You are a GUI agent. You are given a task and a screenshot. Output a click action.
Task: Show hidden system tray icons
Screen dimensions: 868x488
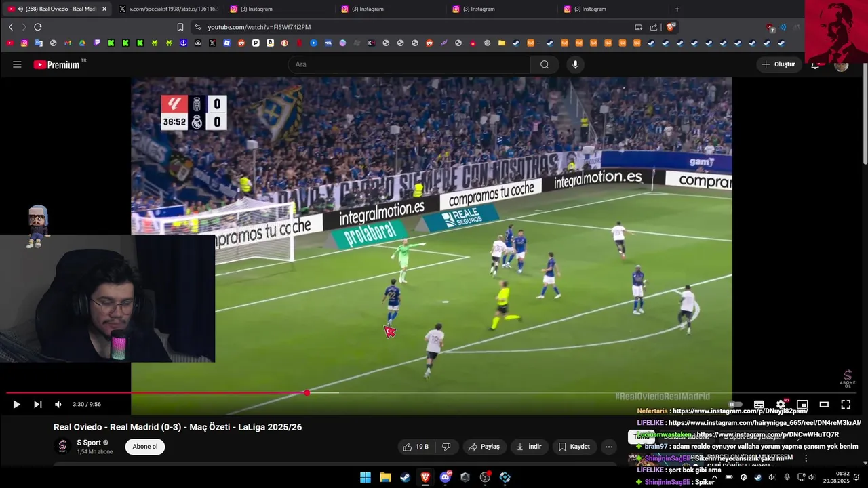point(714,477)
